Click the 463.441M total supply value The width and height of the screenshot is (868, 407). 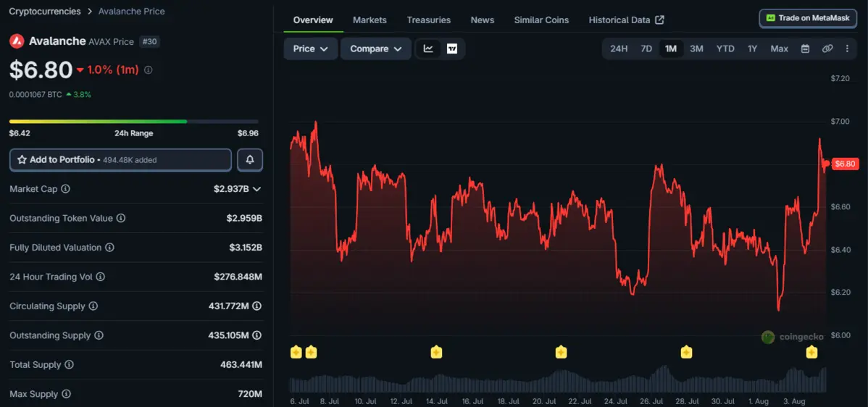[241, 365]
